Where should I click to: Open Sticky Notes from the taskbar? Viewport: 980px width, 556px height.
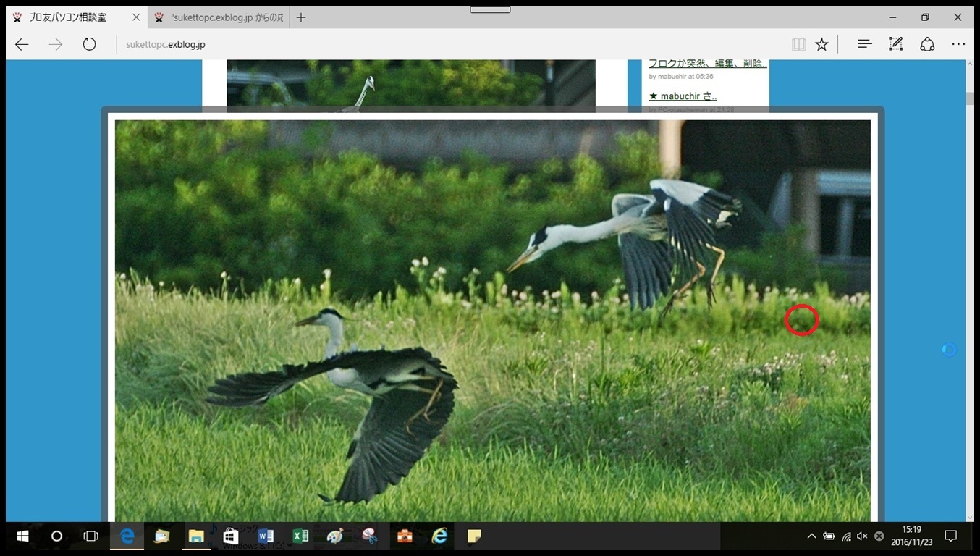(x=474, y=536)
